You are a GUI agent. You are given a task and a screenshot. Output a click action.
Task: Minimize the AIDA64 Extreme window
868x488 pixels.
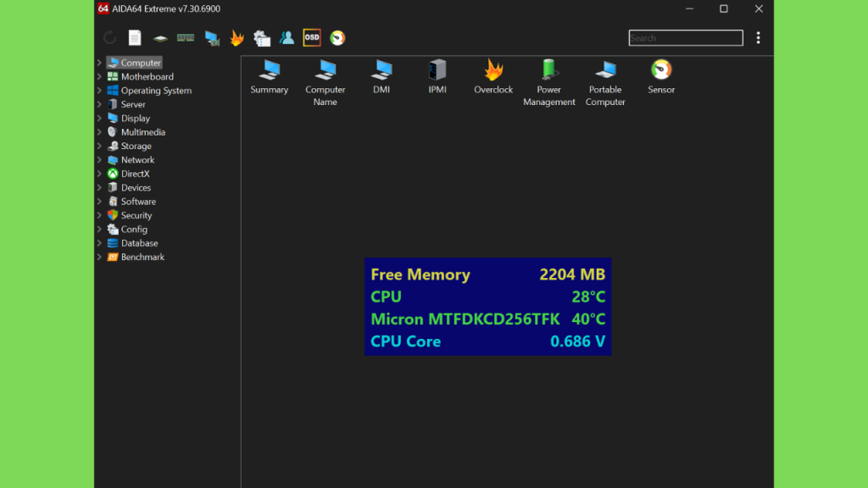689,8
